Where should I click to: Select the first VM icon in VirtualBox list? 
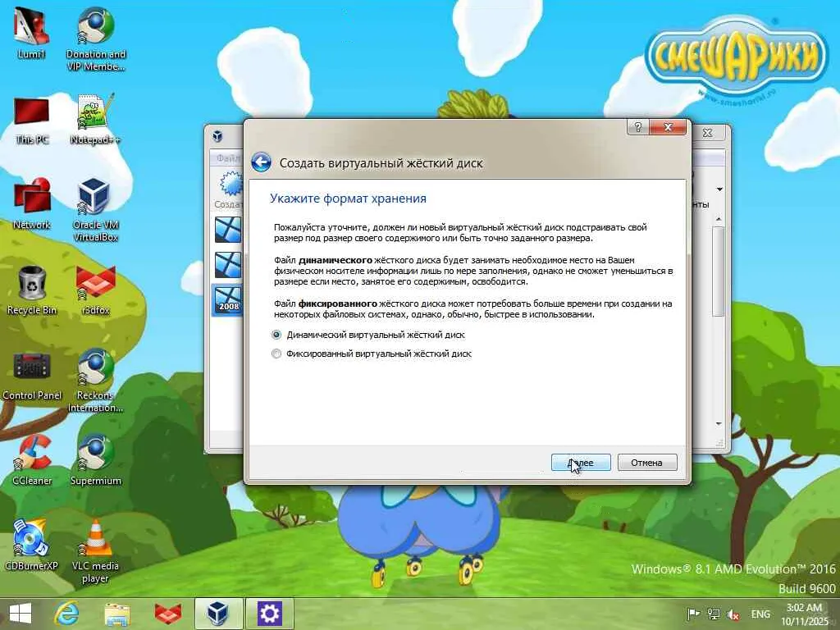228,230
